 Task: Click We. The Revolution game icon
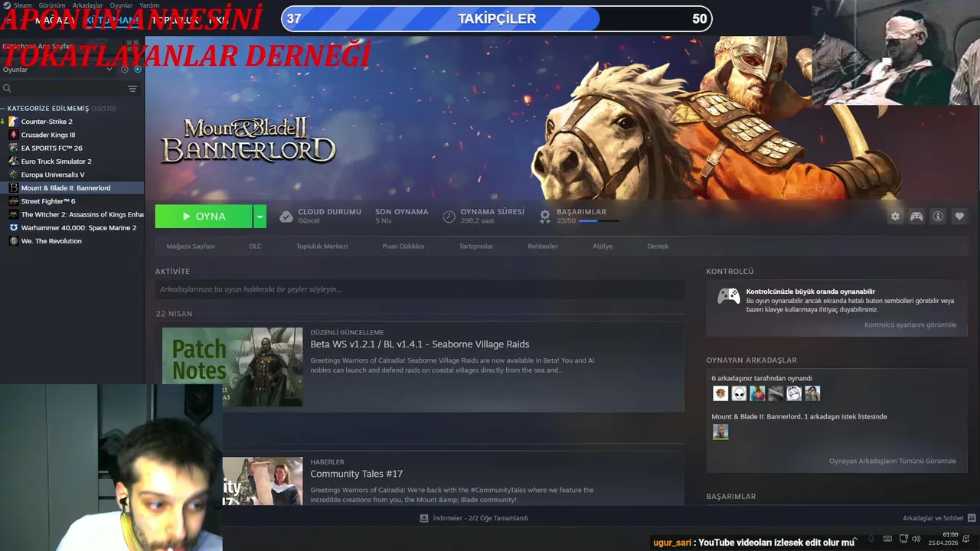13,241
